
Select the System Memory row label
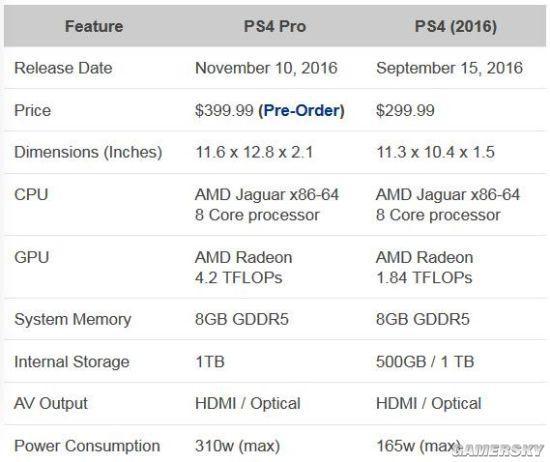click(x=73, y=320)
